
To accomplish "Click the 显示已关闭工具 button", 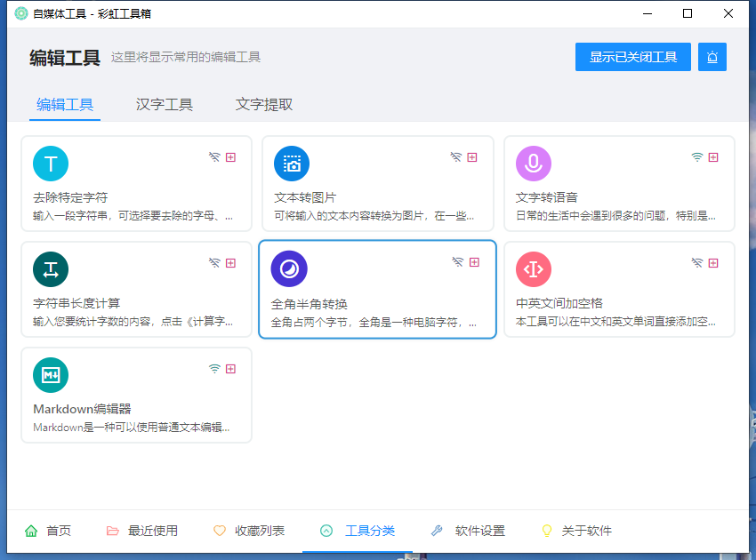I will click(x=633, y=57).
